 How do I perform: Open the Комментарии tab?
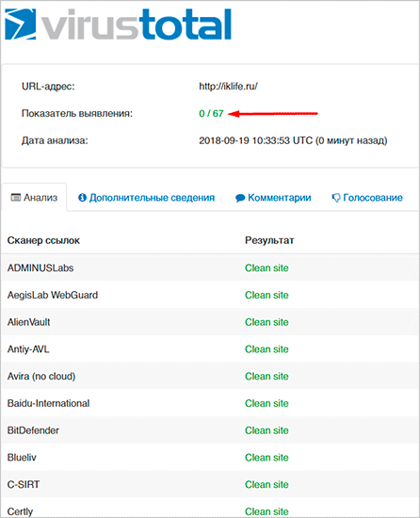(x=273, y=198)
